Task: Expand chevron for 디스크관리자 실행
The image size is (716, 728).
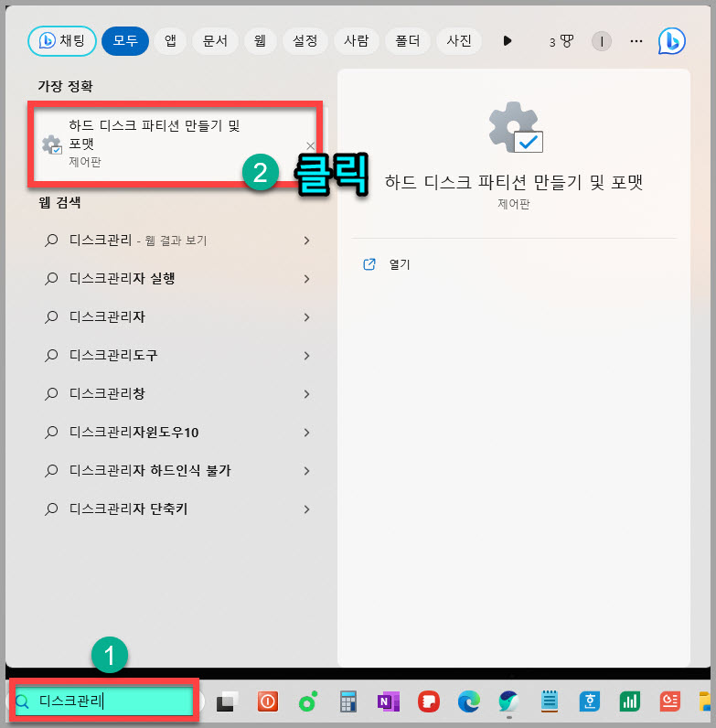Action: pyautogui.click(x=306, y=279)
